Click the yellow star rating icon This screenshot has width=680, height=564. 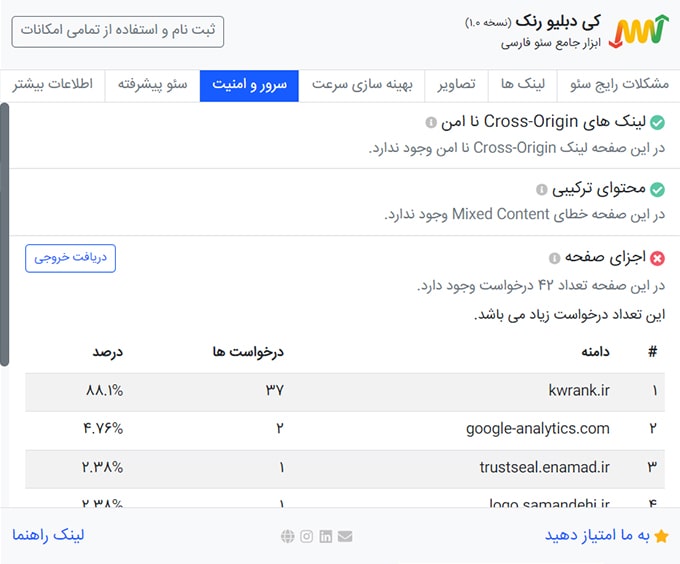[x=661, y=536]
